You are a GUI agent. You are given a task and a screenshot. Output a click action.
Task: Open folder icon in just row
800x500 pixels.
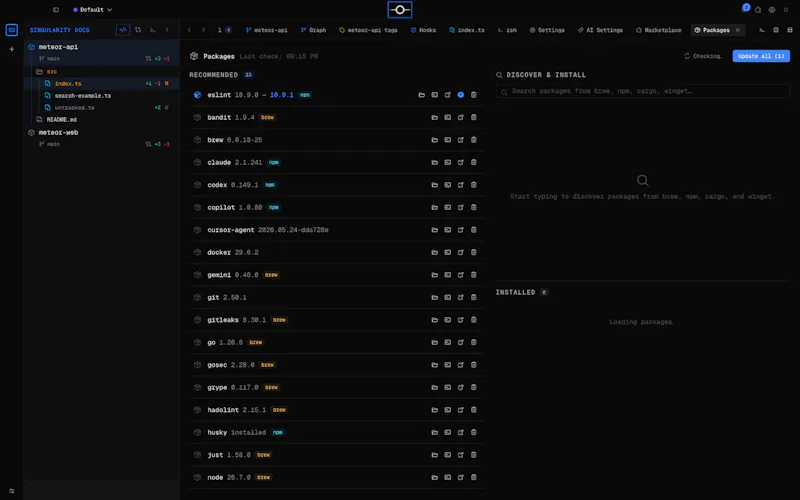[x=435, y=455]
